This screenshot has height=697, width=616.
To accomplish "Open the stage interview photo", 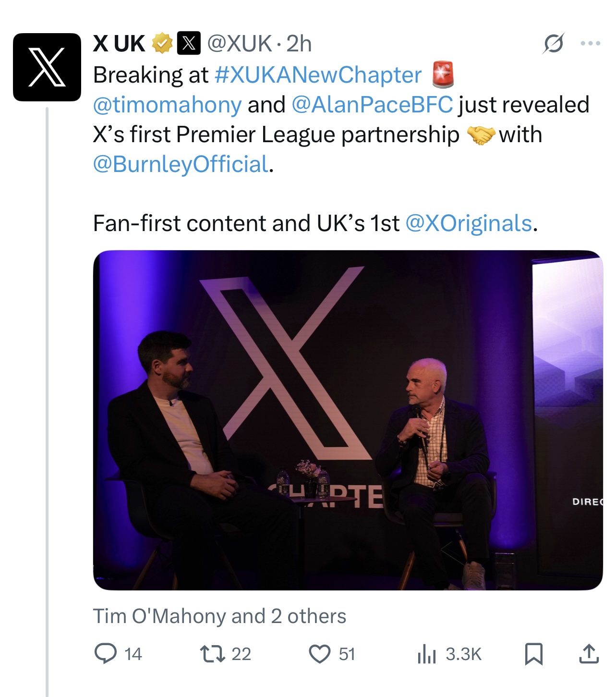I will click(x=348, y=420).
